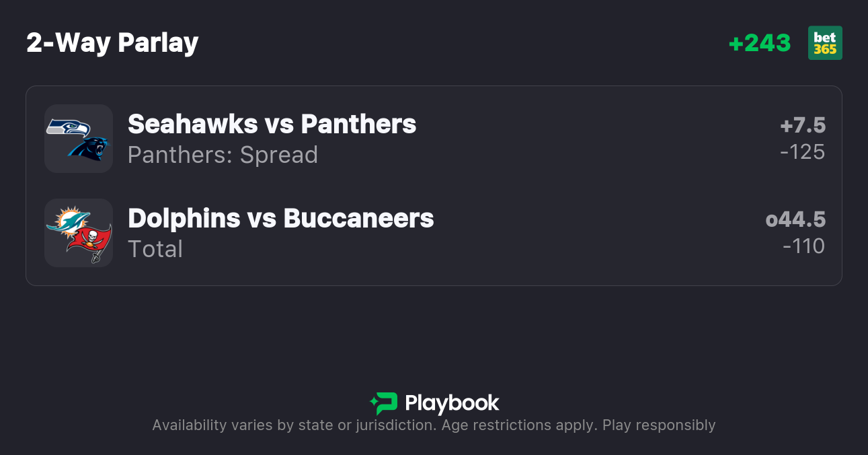Click the Panthers: Spread bet label
868x455 pixels.
coord(223,155)
